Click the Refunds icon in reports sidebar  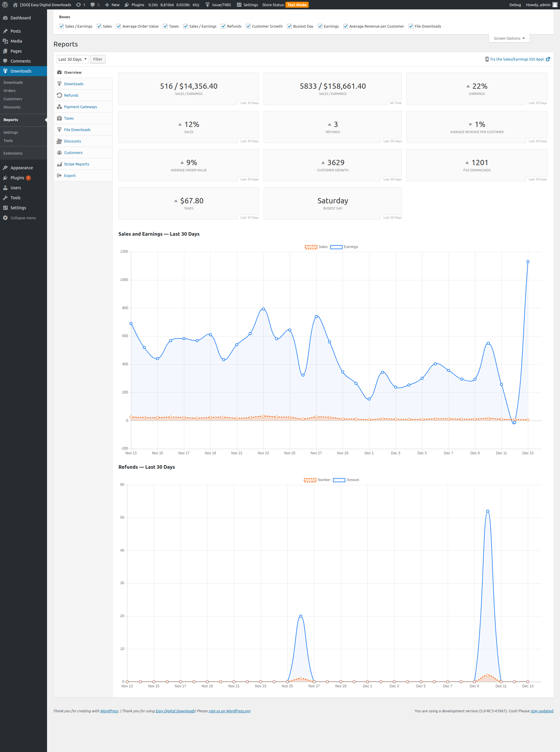pyautogui.click(x=59, y=95)
